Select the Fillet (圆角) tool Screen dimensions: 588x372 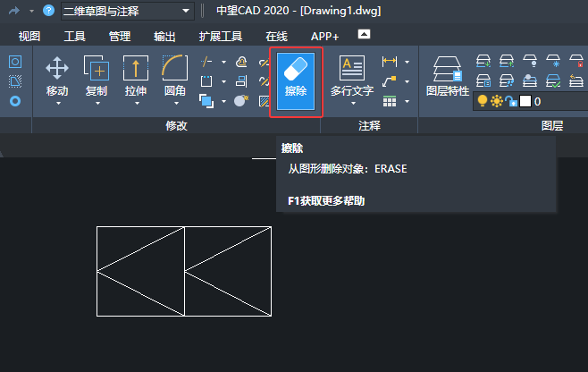click(x=175, y=76)
